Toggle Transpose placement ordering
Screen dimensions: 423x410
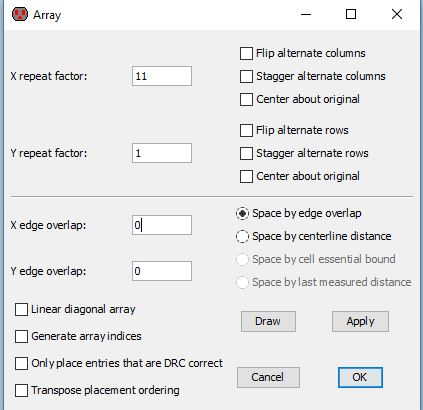pos(21,390)
